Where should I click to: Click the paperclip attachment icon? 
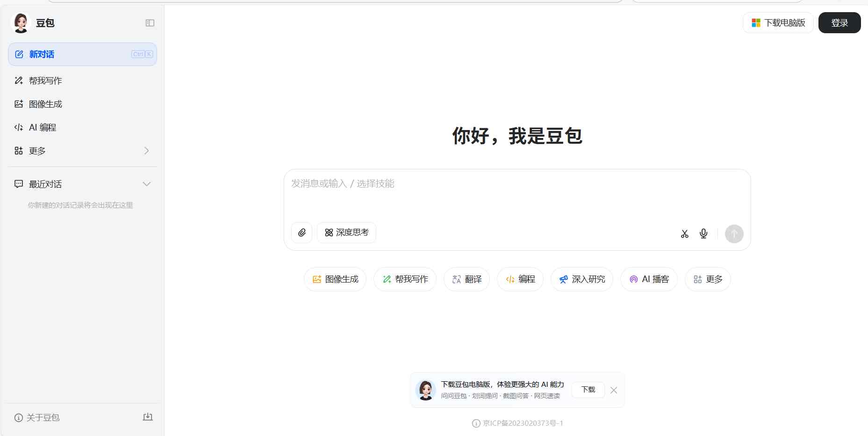(x=301, y=233)
